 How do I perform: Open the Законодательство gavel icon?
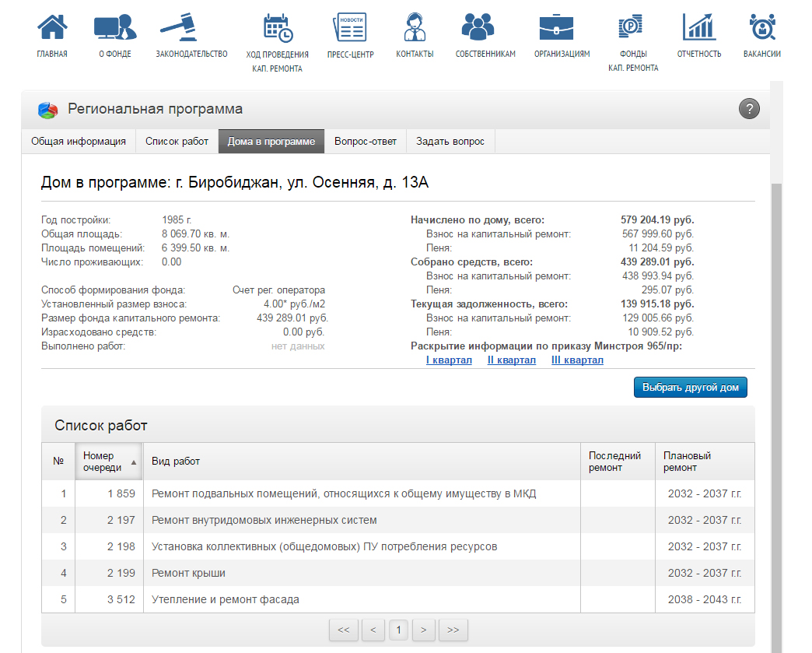click(x=179, y=27)
